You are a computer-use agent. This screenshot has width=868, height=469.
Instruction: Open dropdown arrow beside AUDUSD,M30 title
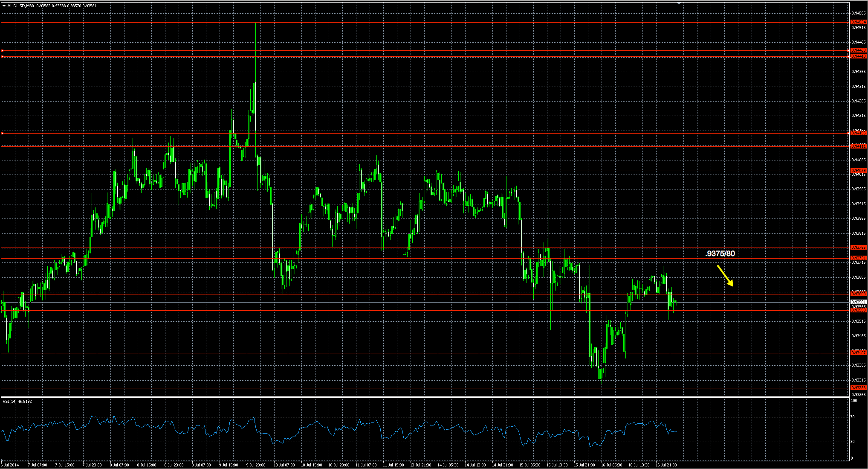point(4,6)
